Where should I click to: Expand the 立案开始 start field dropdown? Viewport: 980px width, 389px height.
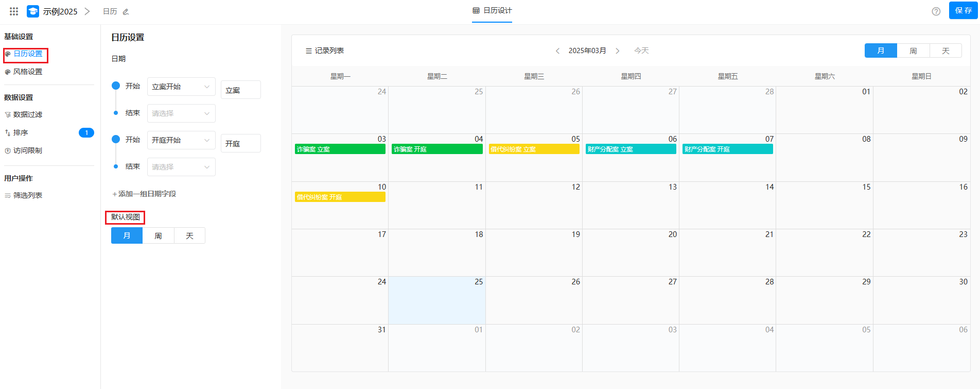click(181, 87)
